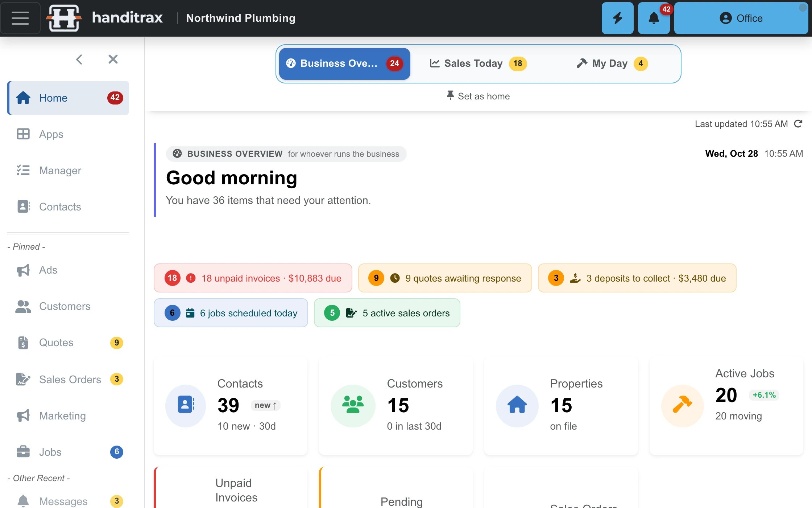Switch to Sales Today tab
This screenshot has height=508, width=812.
478,64
